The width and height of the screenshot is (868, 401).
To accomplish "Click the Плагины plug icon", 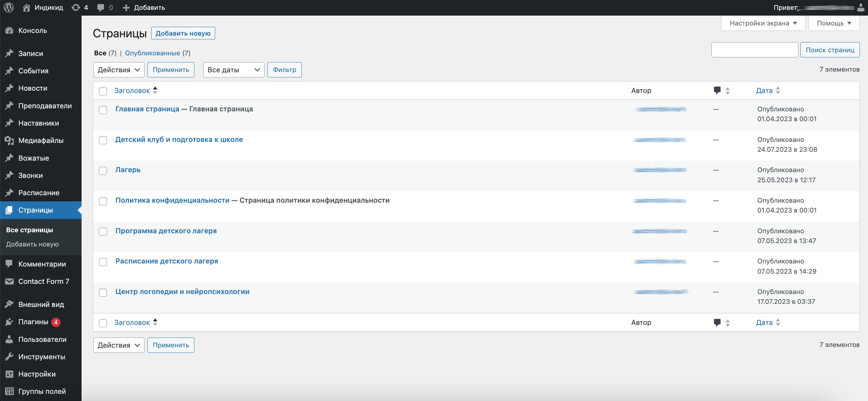I will pos(9,322).
